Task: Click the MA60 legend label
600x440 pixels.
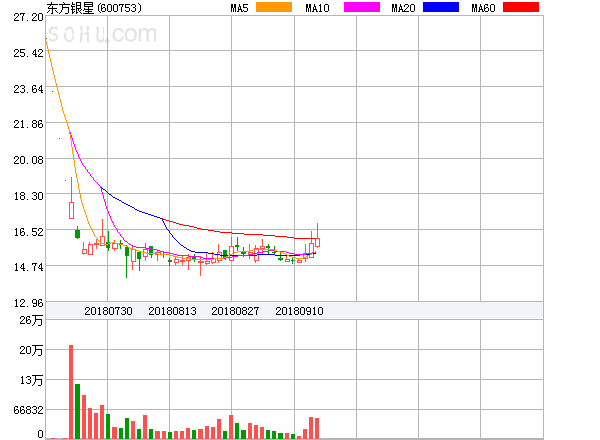Action: click(x=483, y=8)
